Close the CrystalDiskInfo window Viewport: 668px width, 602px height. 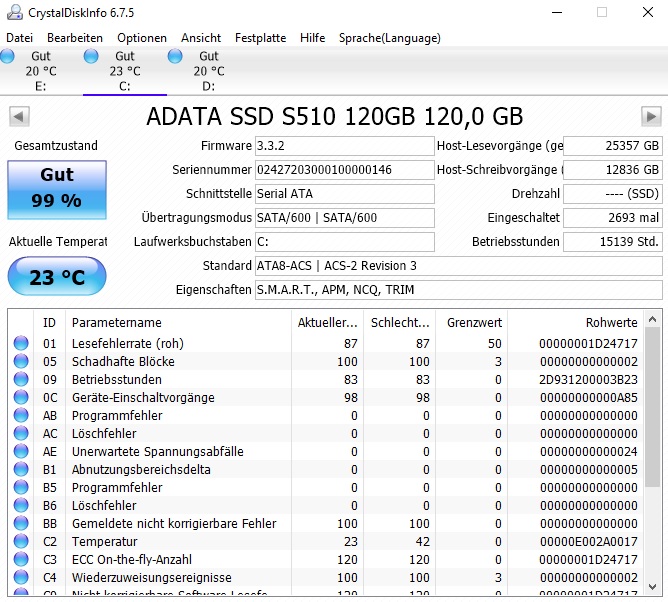[x=648, y=12]
